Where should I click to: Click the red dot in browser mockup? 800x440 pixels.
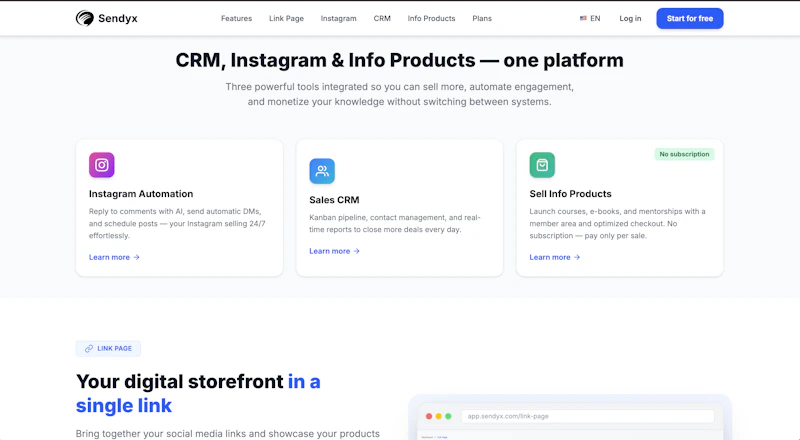tap(429, 417)
